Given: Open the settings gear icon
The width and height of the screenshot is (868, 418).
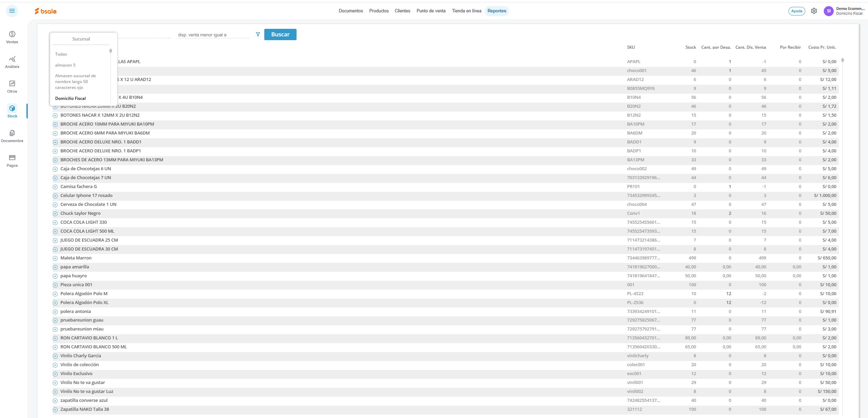Looking at the screenshot, I should (814, 11).
